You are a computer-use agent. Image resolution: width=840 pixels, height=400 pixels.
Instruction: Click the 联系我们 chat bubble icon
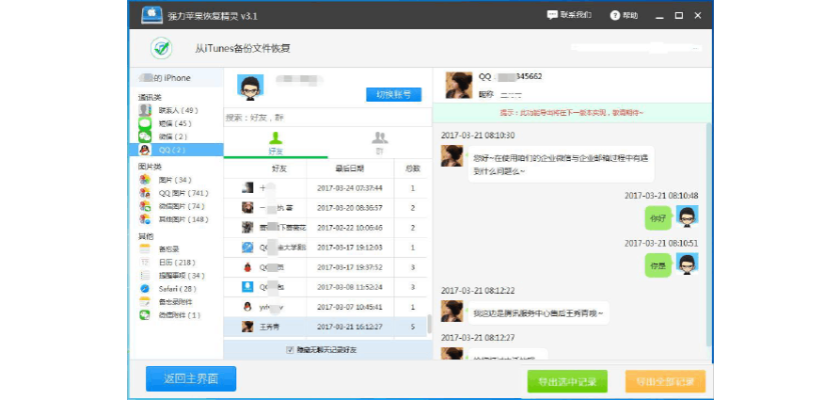552,15
